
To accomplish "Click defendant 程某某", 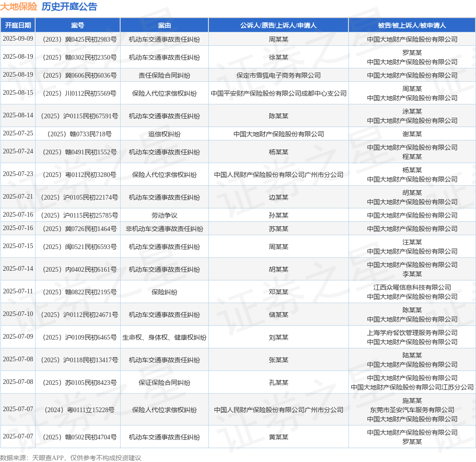I will [412, 156].
